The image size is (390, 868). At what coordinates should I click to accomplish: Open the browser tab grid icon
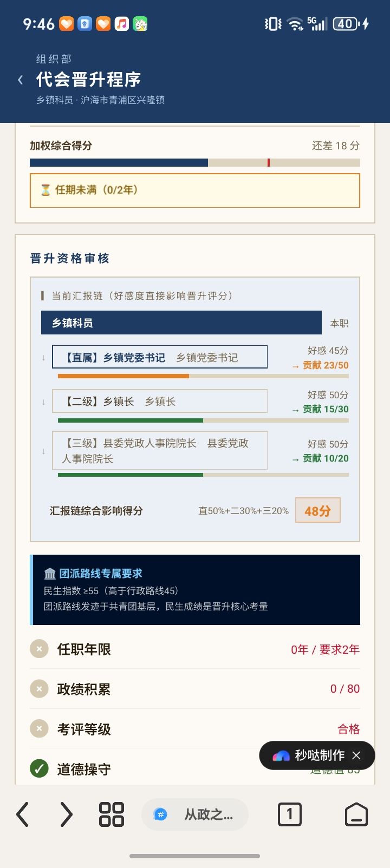(112, 814)
